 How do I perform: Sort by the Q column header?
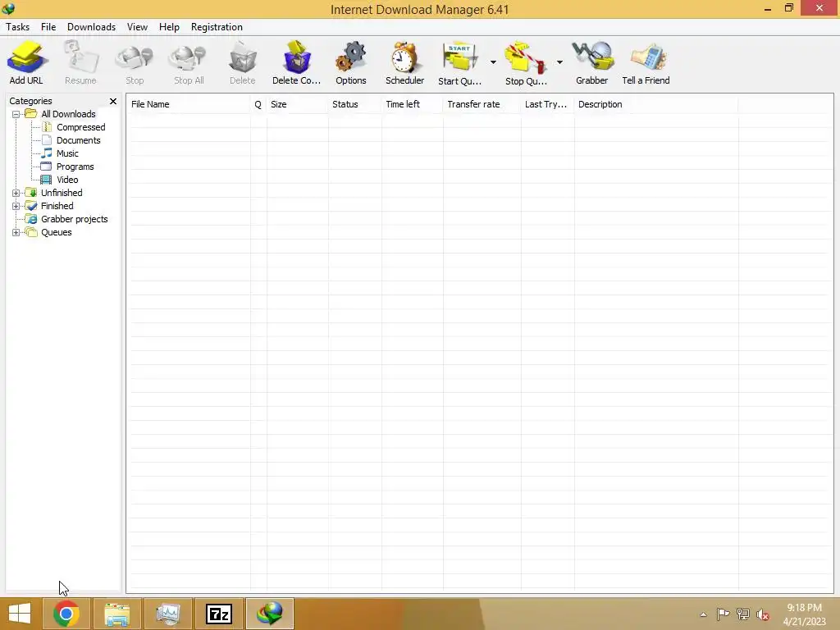click(258, 104)
